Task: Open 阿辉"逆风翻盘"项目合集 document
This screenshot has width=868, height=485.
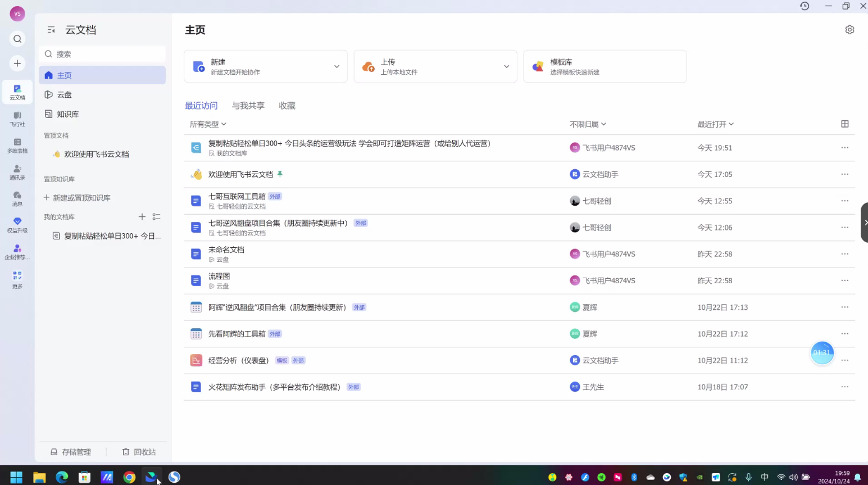Action: 278,307
